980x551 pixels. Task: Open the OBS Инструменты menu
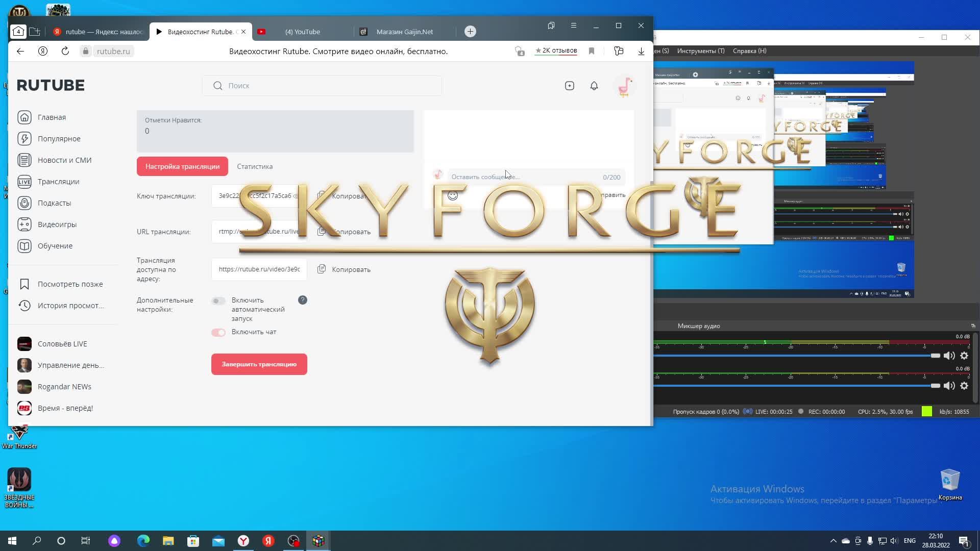click(700, 51)
